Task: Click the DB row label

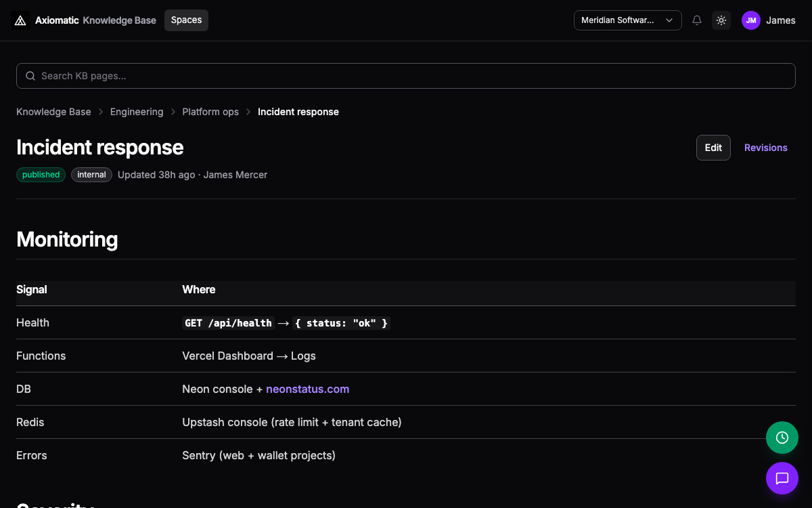Action: tap(24, 389)
